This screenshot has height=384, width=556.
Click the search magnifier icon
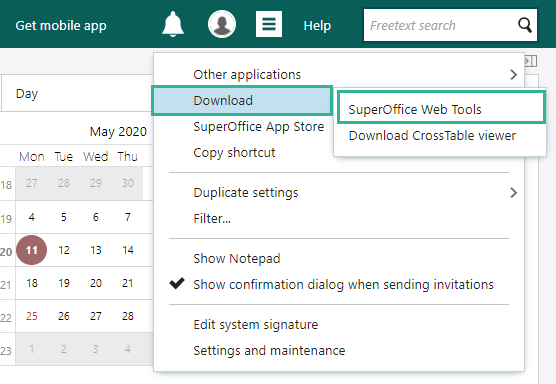coord(524,25)
